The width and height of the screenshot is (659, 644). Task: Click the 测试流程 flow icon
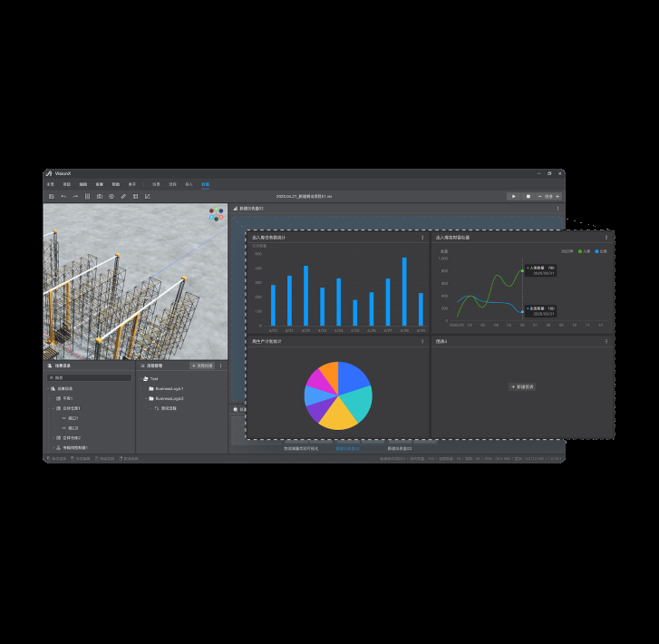[x=157, y=408]
